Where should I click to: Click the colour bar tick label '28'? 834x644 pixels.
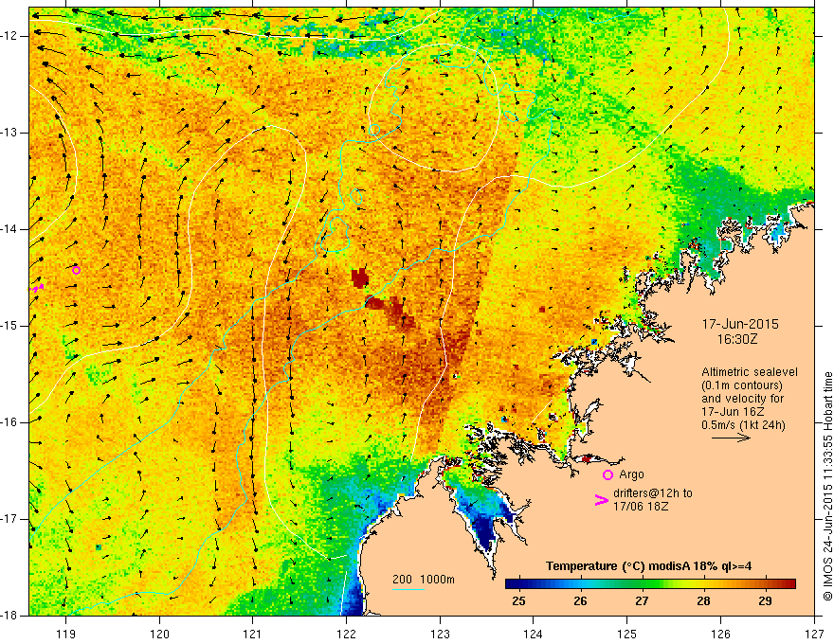point(703,601)
